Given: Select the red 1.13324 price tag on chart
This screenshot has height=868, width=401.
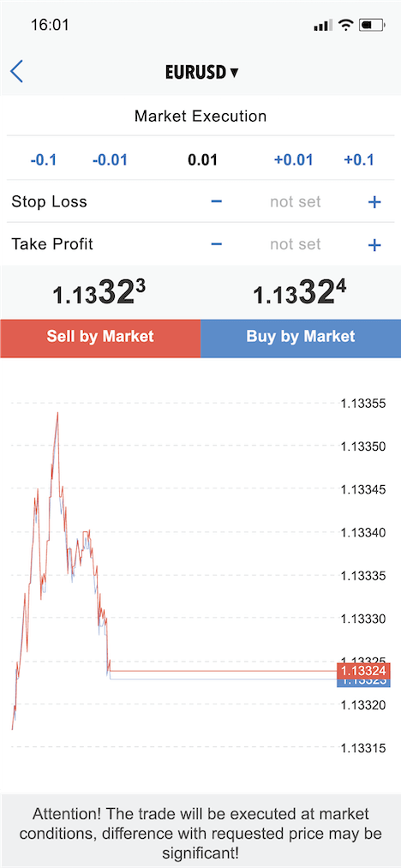Looking at the screenshot, I should point(363,670).
